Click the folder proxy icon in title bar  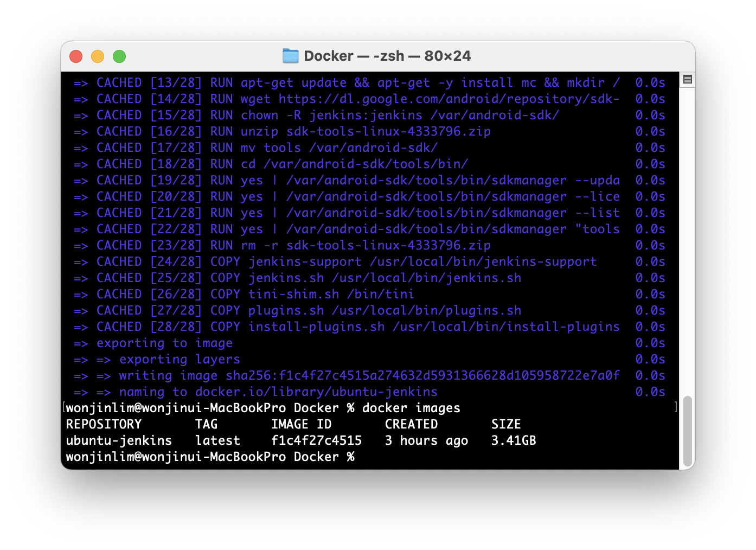pos(291,56)
